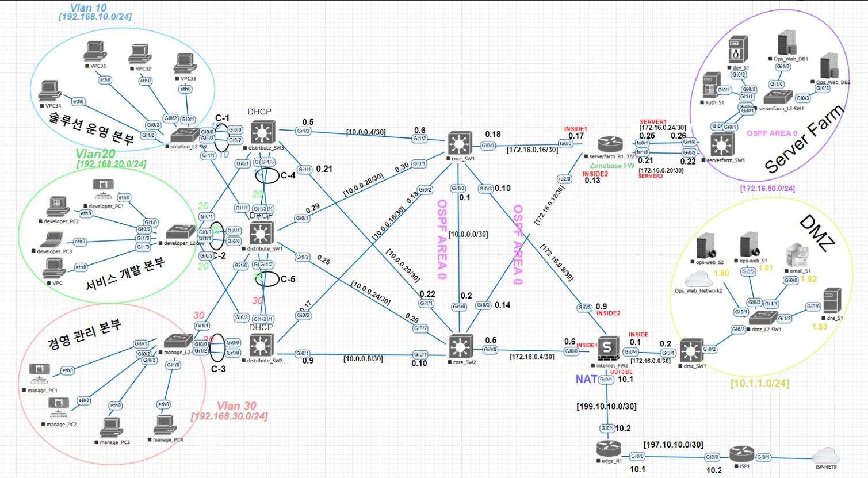Select the Ops_Web_DB1 database server
The width and height of the screenshot is (868, 478).
coord(786,43)
